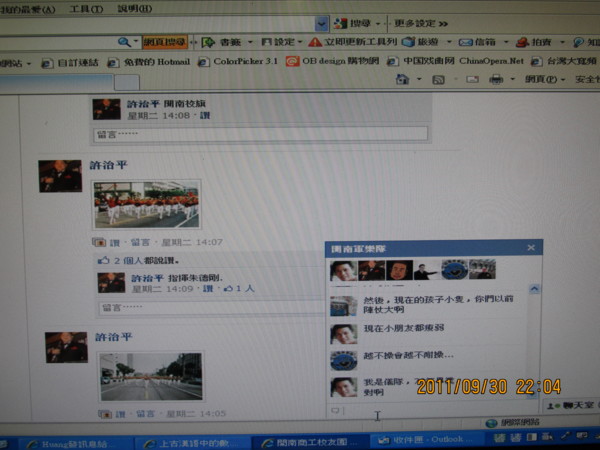This screenshot has width=600, height=450.
Task: Click the 留言 comment input under first post
Action: 260,133
